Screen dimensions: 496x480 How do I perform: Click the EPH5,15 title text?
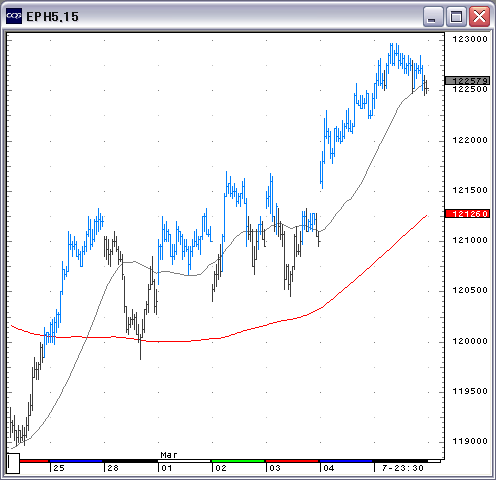click(52, 17)
